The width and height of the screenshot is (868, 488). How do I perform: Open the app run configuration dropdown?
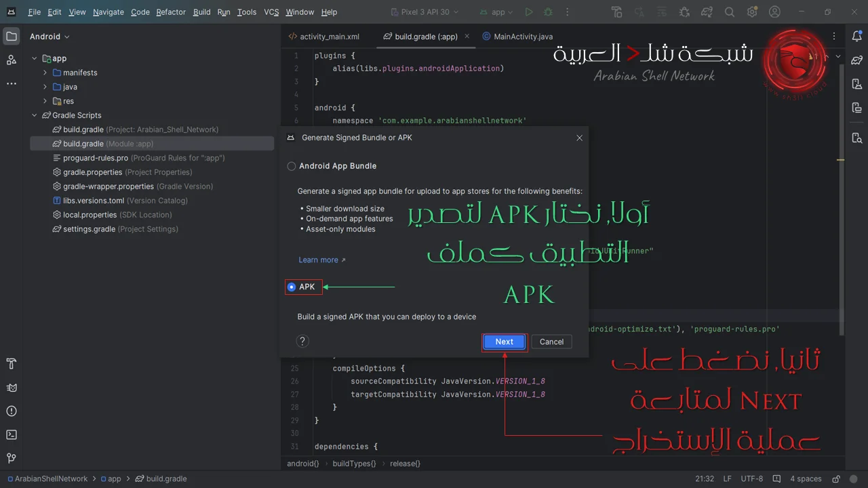[x=496, y=12]
